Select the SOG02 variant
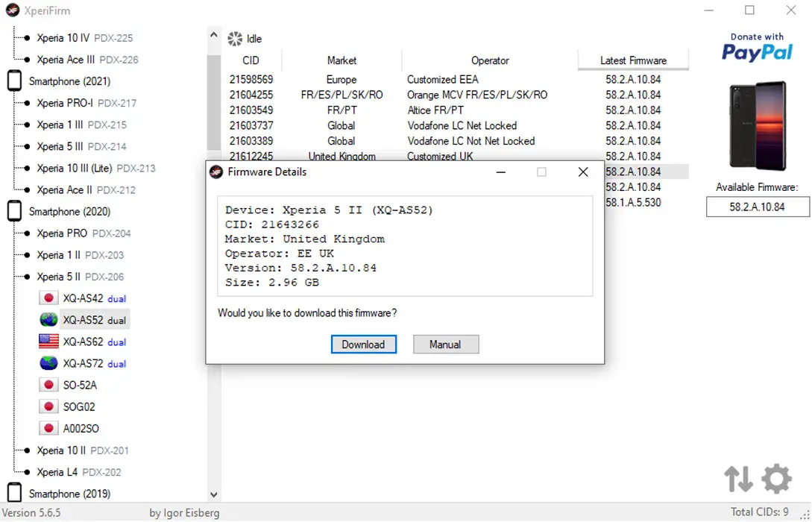Image resolution: width=812 pixels, height=522 pixels. [x=79, y=407]
